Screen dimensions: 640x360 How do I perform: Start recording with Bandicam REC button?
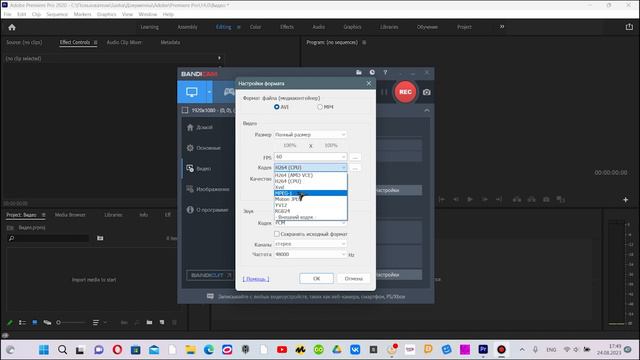pyautogui.click(x=405, y=92)
